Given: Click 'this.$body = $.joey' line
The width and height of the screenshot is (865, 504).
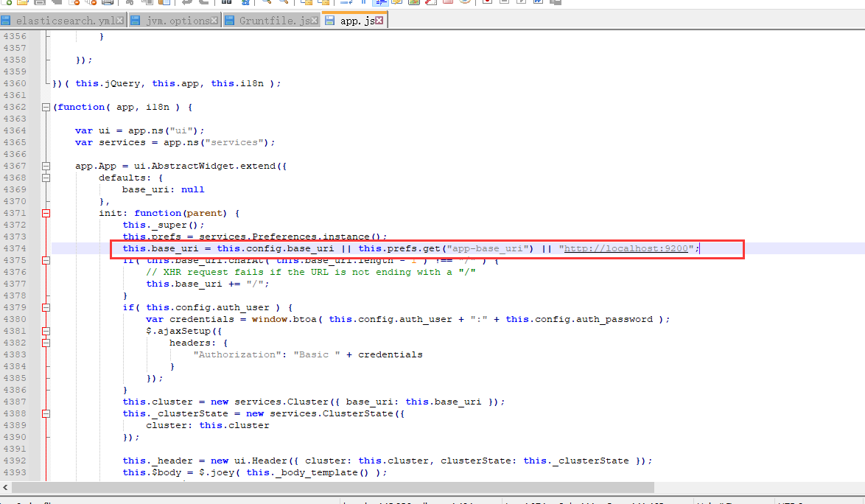Looking at the screenshot, I should (x=255, y=472).
